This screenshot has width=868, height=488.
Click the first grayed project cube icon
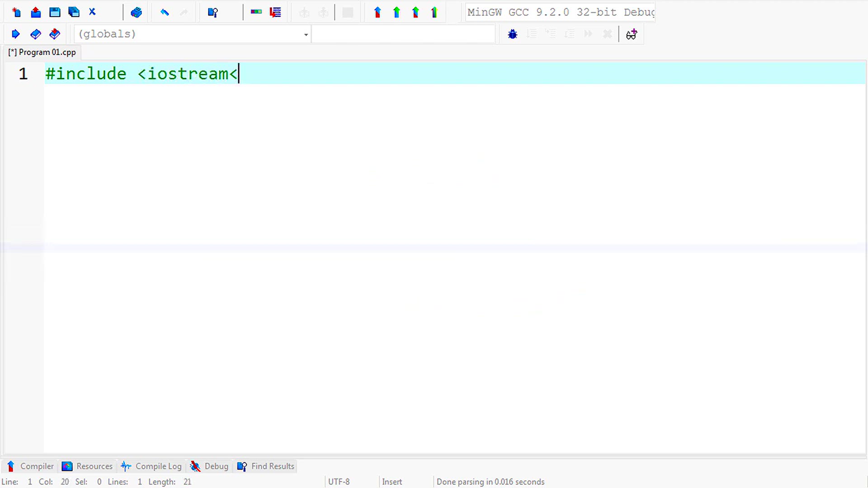click(304, 13)
